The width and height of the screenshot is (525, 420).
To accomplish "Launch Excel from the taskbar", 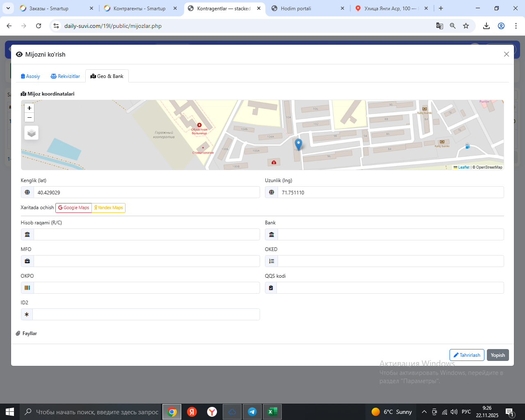I will point(272,412).
